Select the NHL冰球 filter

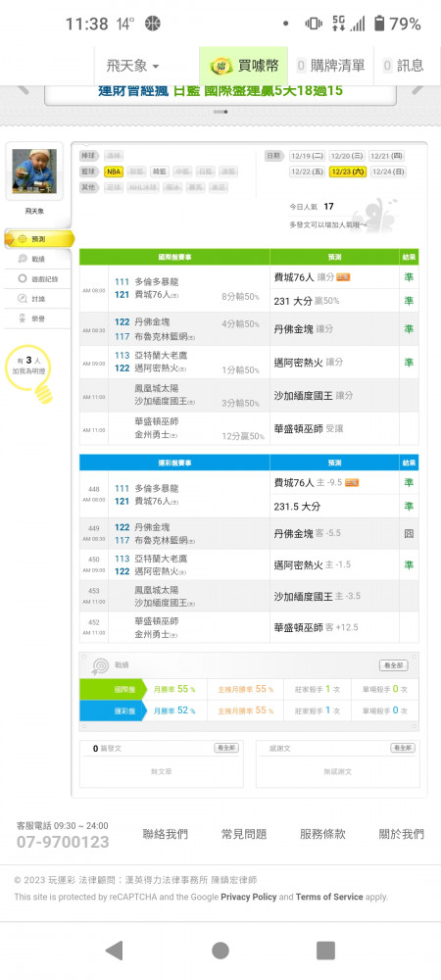[x=142, y=187]
